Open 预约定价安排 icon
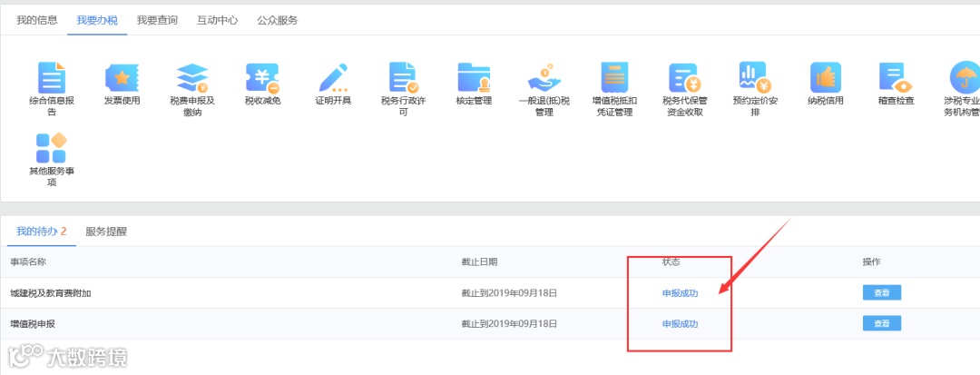The width and height of the screenshot is (980, 375). [x=755, y=78]
